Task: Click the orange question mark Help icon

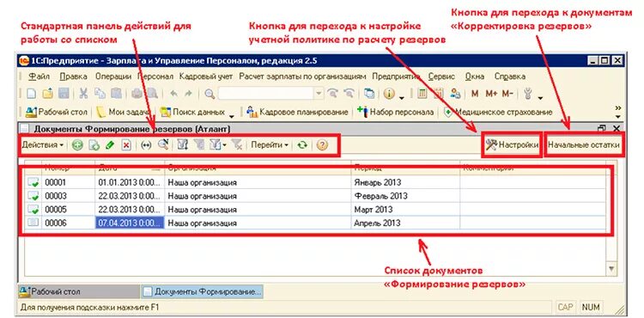Action: coord(322,145)
